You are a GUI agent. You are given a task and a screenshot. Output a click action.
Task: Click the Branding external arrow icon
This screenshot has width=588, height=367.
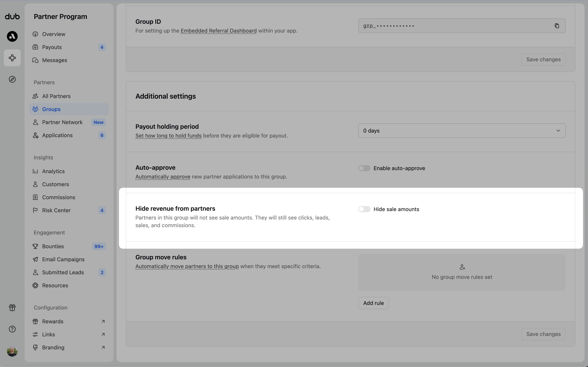[103, 348]
